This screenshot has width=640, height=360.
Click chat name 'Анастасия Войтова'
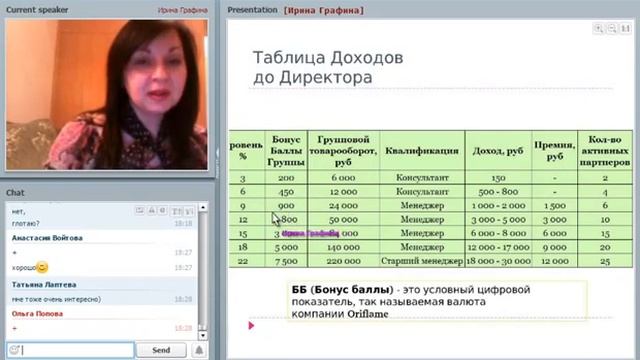click(47, 238)
